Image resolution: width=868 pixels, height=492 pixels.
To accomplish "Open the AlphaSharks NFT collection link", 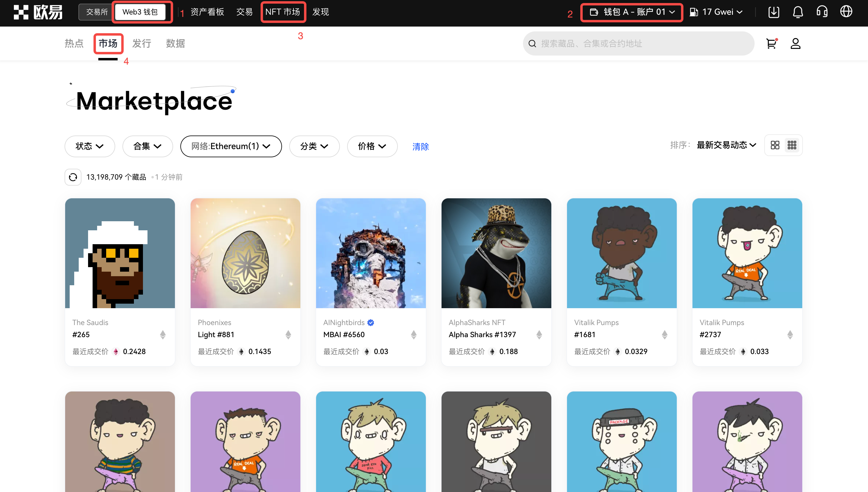I will click(x=477, y=322).
